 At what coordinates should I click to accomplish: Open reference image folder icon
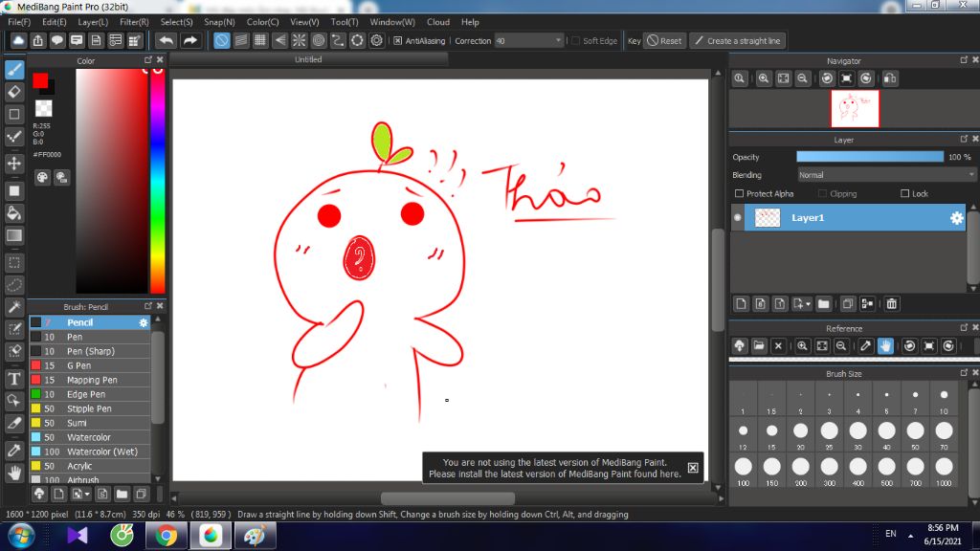(759, 345)
